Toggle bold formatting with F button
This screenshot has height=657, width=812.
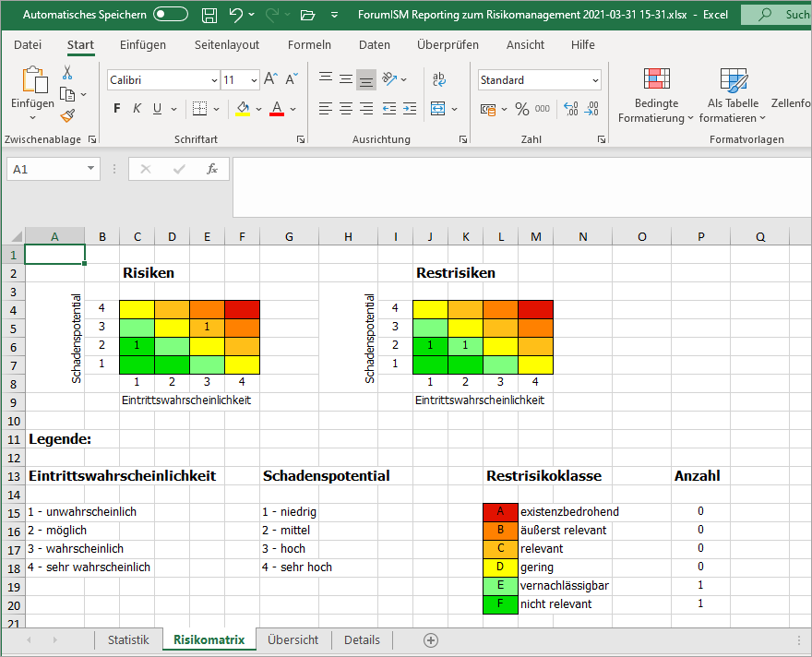tap(117, 109)
